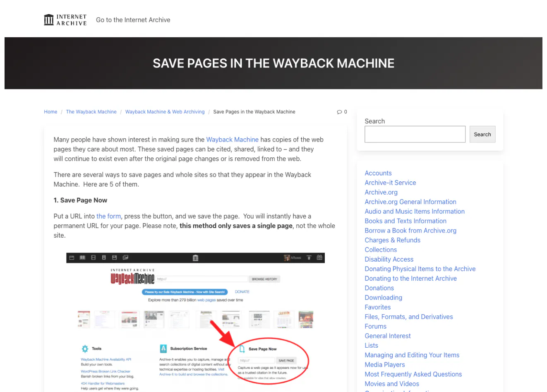Open Donating Physical Items to the Archive
Image resolution: width=547 pixels, height=392 pixels.
coord(420,269)
